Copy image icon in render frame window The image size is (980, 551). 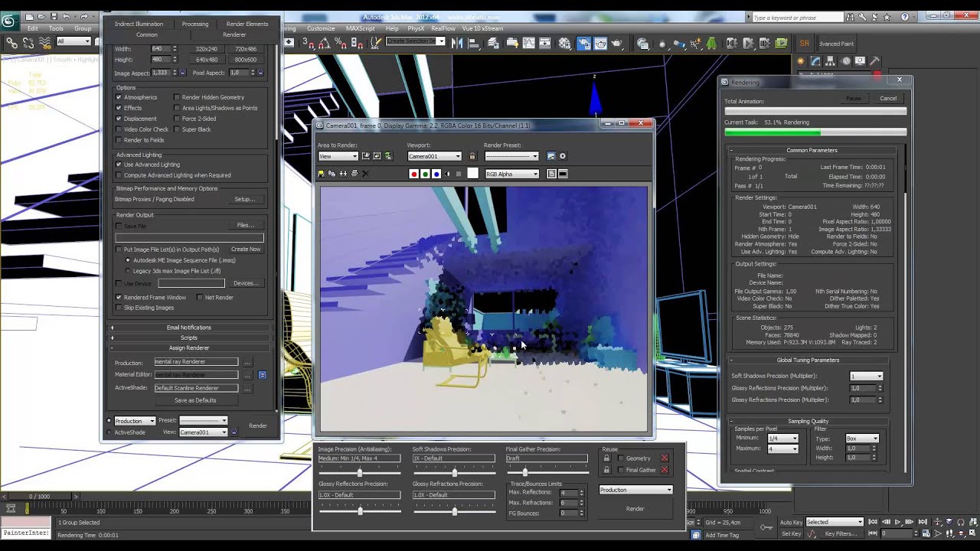point(332,174)
